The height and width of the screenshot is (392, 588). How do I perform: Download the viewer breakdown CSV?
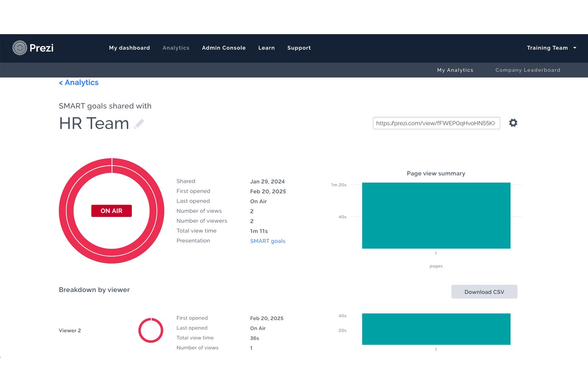[484, 292]
